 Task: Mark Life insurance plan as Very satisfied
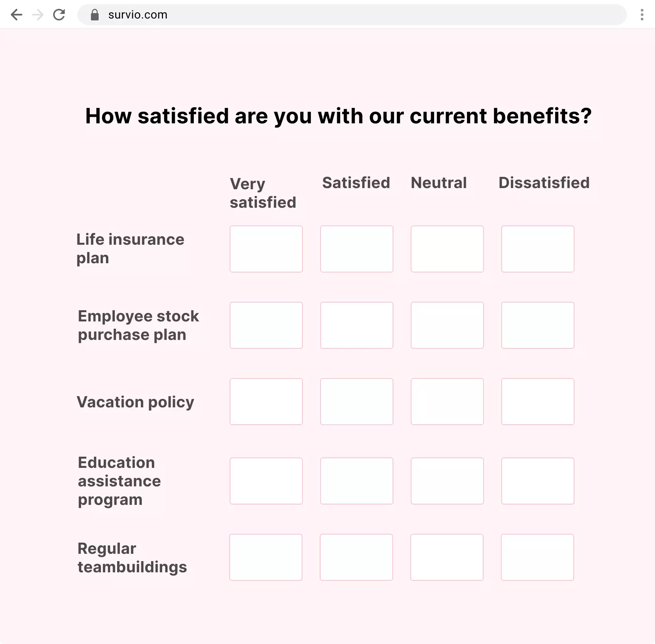[x=266, y=249]
